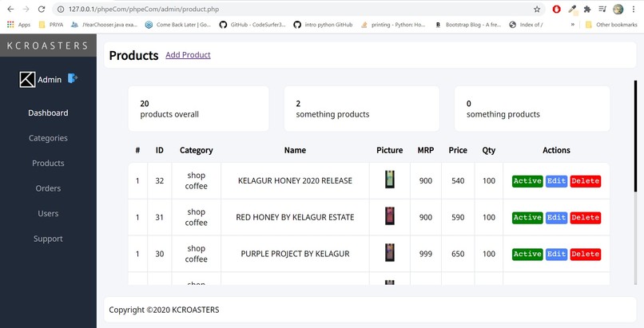Click the ID cell 32
The height and width of the screenshot is (328, 644).
tap(159, 181)
